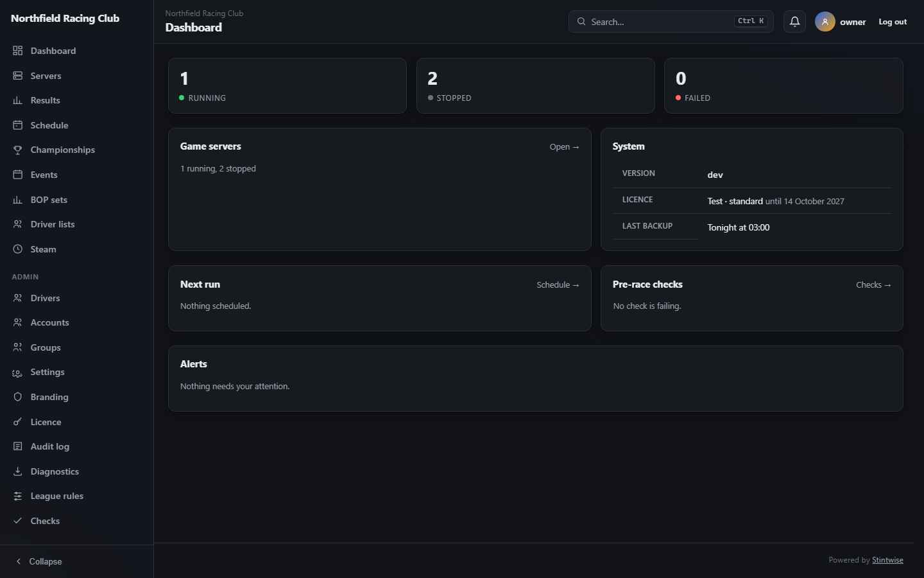Click the Diagnostics download icon
The height and width of the screenshot is (578, 924).
[18, 471]
